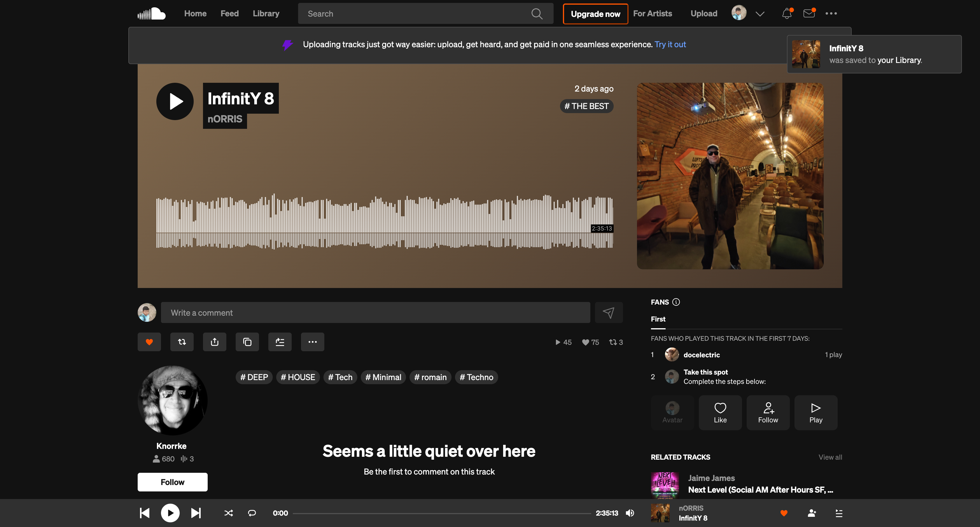Mute the volume speaker icon

pyautogui.click(x=630, y=513)
